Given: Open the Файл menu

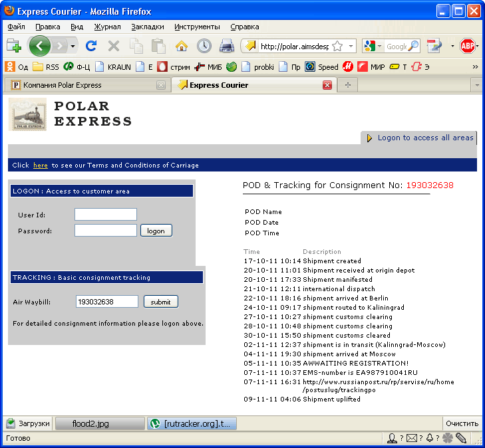Looking at the screenshot, I should [17, 27].
